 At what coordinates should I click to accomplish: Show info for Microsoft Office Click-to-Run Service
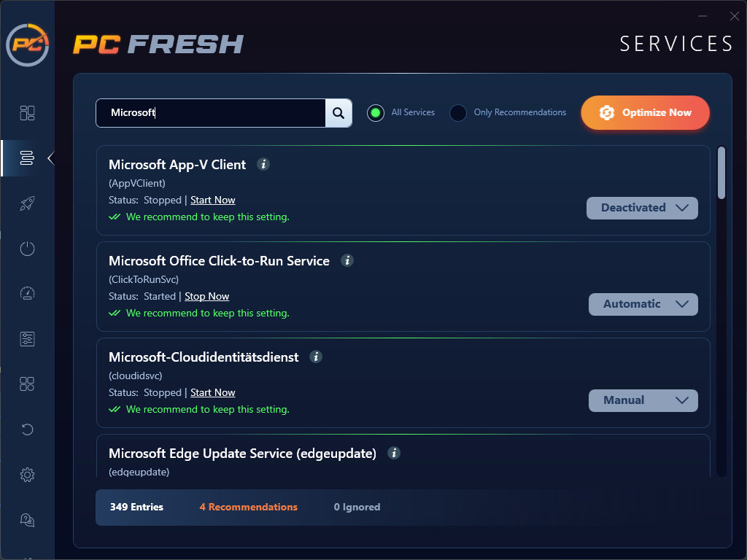click(x=347, y=260)
